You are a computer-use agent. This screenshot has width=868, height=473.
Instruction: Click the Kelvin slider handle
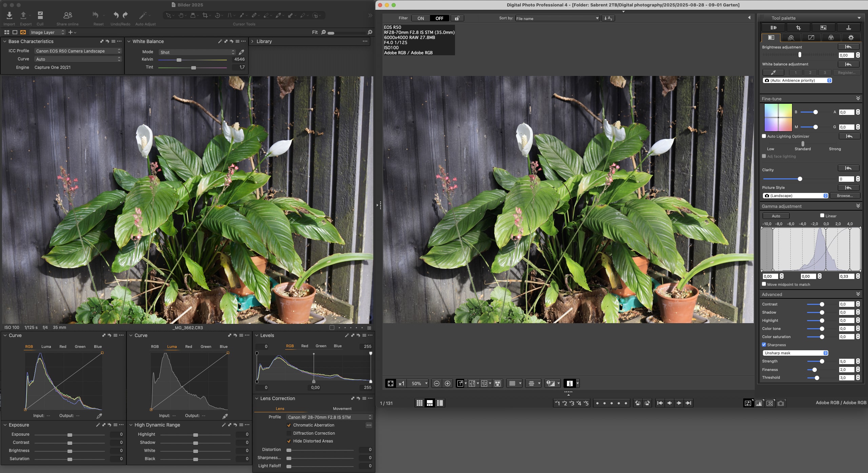[179, 60]
